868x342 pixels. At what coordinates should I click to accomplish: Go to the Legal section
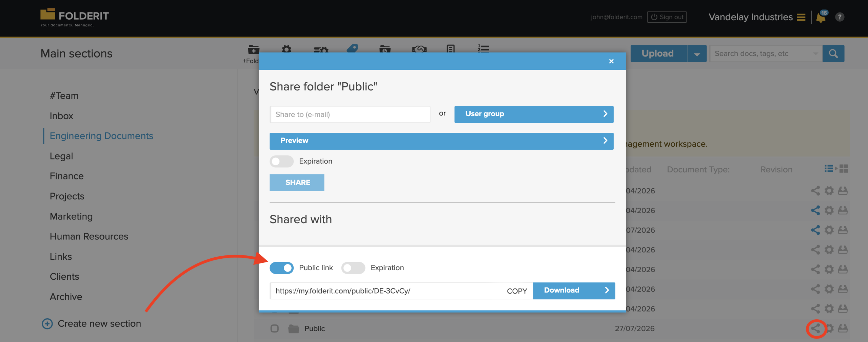point(61,156)
